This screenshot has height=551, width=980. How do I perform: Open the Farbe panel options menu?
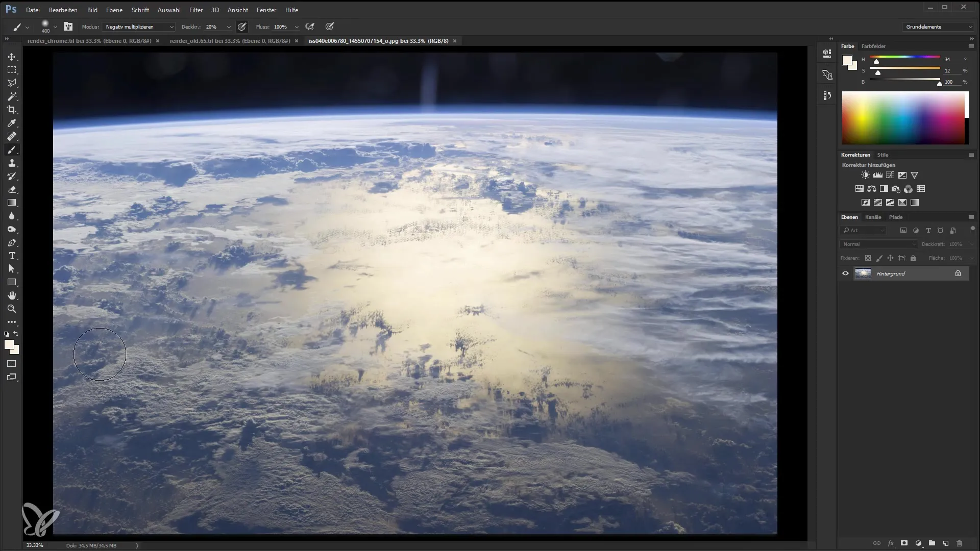point(971,46)
